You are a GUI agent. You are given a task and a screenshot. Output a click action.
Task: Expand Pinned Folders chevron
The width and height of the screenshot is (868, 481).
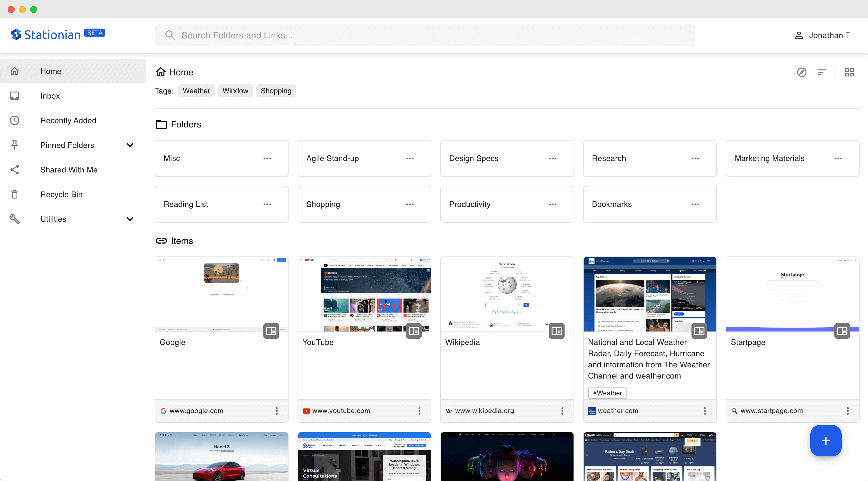[130, 145]
